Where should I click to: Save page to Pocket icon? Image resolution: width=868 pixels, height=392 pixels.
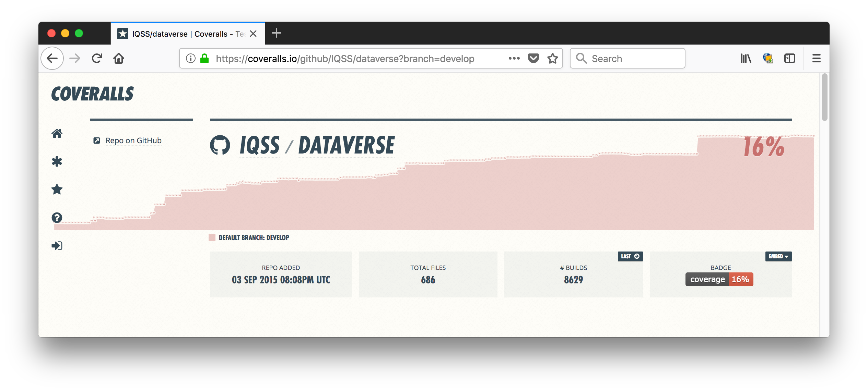coord(533,59)
